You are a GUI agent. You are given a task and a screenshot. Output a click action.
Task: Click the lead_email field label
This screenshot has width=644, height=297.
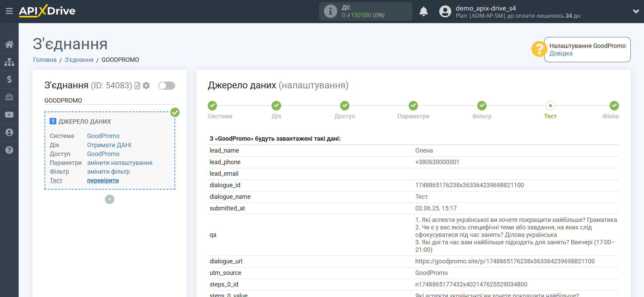[x=224, y=174]
